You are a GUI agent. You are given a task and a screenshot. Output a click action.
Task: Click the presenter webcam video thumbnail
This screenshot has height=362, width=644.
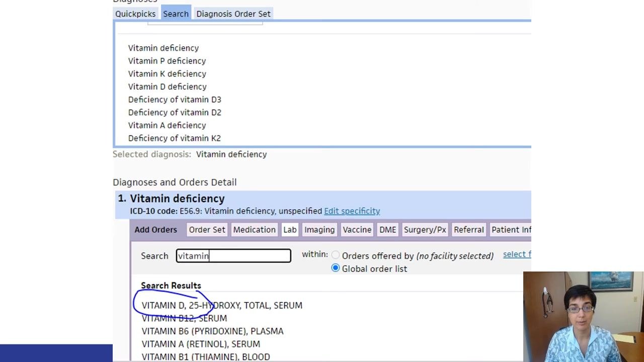pyautogui.click(x=583, y=317)
